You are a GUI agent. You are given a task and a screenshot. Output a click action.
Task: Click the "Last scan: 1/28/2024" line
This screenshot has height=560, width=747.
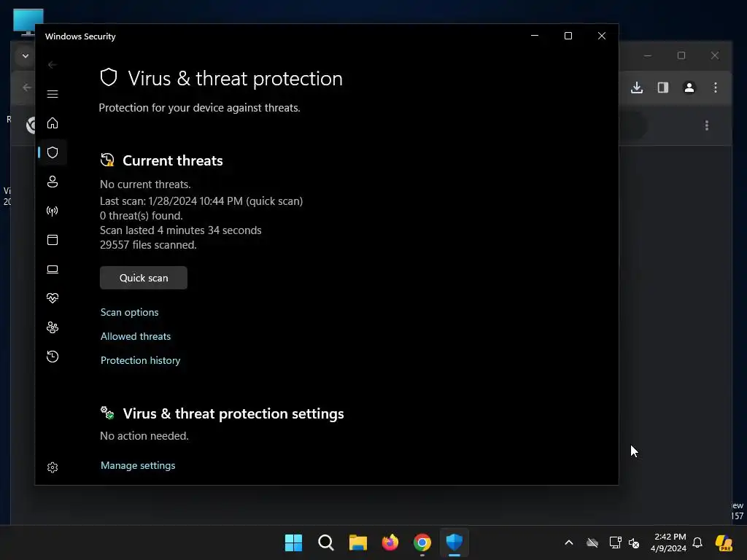201,201
